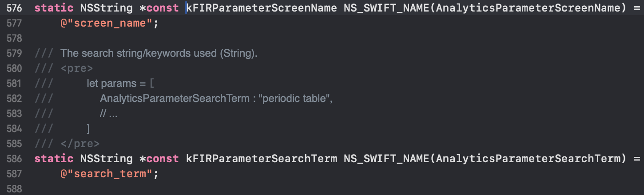Select gutter line number 579
644x195 pixels.
pyautogui.click(x=15, y=54)
